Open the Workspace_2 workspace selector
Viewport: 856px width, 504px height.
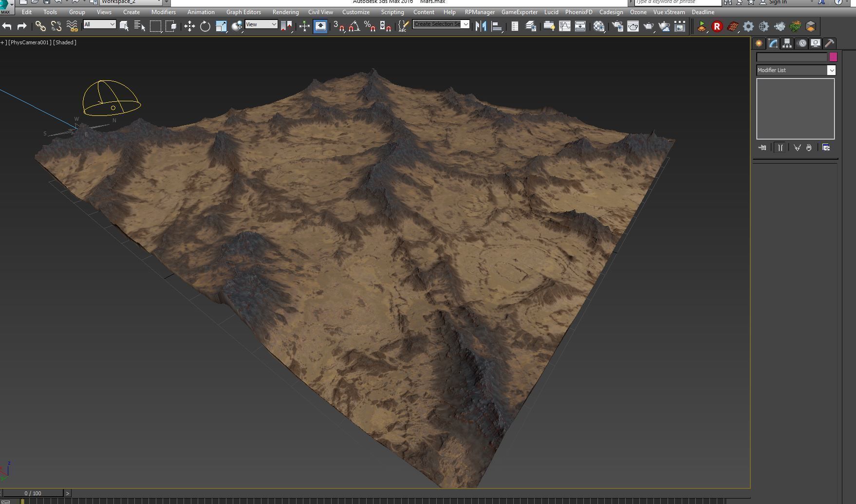[130, 2]
